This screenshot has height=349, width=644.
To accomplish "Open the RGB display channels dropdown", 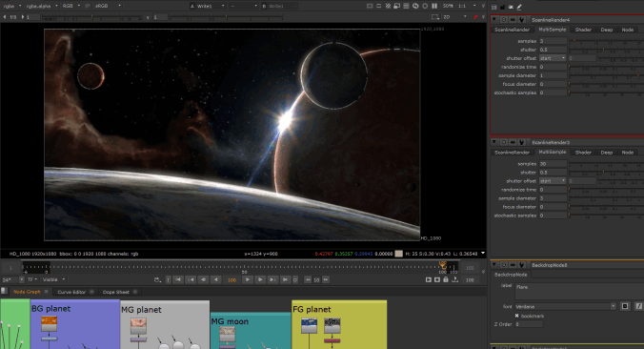I will pyautogui.click(x=70, y=6).
